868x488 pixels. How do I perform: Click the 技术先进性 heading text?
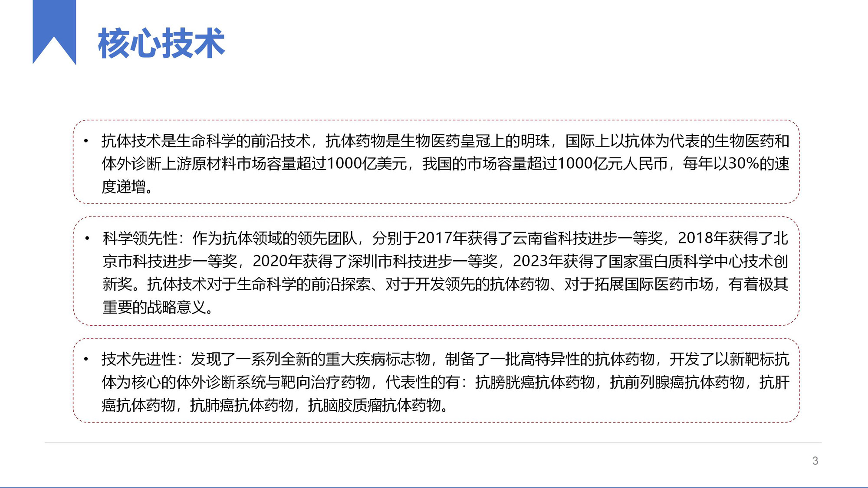[139, 359]
